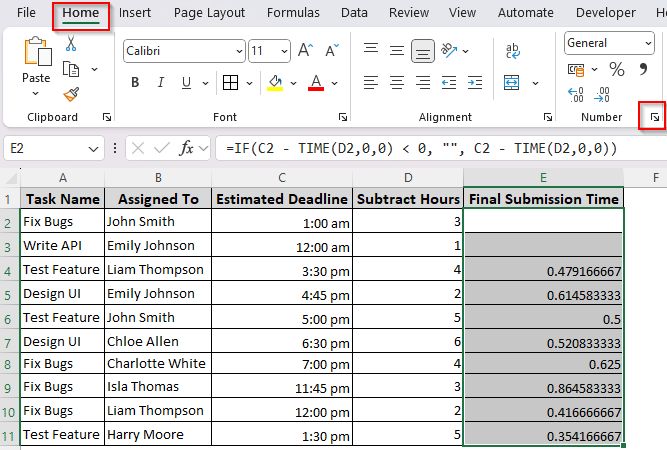667x450 pixels.
Task: Click the Select All corner triangle
Action: coord(10,177)
